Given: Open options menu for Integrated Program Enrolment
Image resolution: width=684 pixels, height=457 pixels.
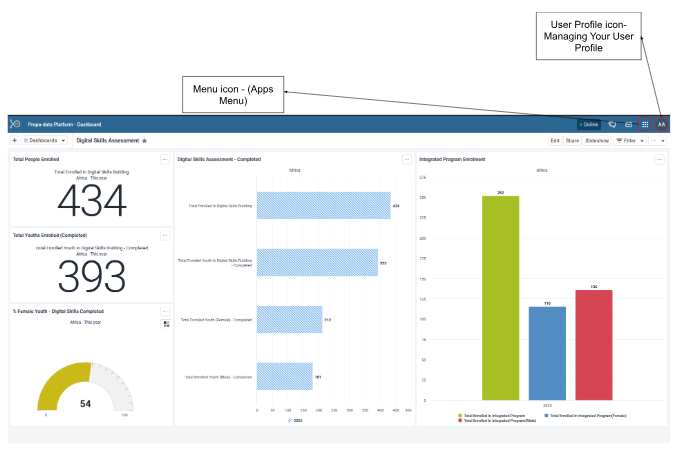Looking at the screenshot, I should 661,159.
